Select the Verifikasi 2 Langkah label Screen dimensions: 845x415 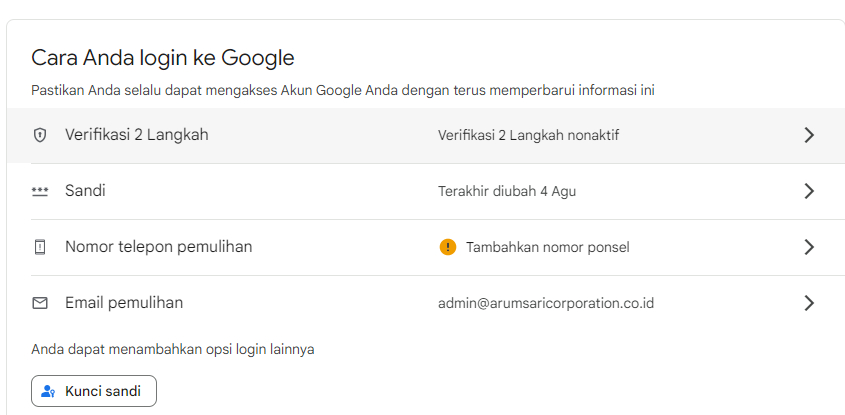137,135
